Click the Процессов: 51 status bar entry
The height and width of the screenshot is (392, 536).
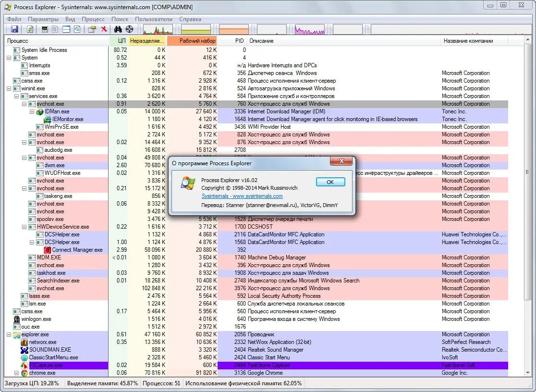[161, 383]
